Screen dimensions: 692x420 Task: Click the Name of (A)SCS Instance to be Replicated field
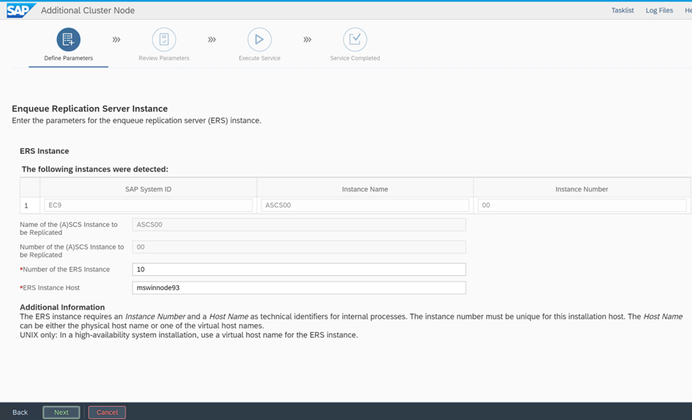click(x=299, y=225)
